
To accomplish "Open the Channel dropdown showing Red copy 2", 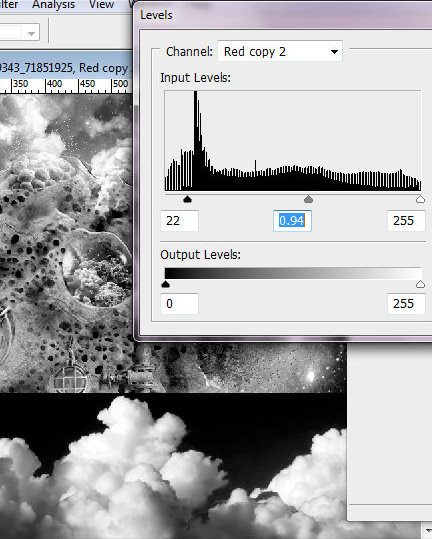I will 280,52.
